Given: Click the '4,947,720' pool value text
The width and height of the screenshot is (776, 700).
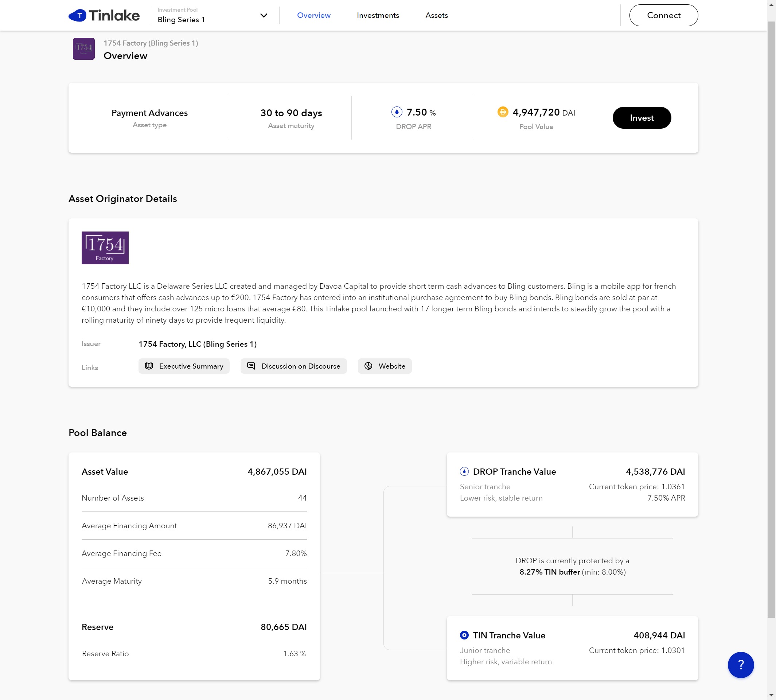Looking at the screenshot, I should [536, 112].
